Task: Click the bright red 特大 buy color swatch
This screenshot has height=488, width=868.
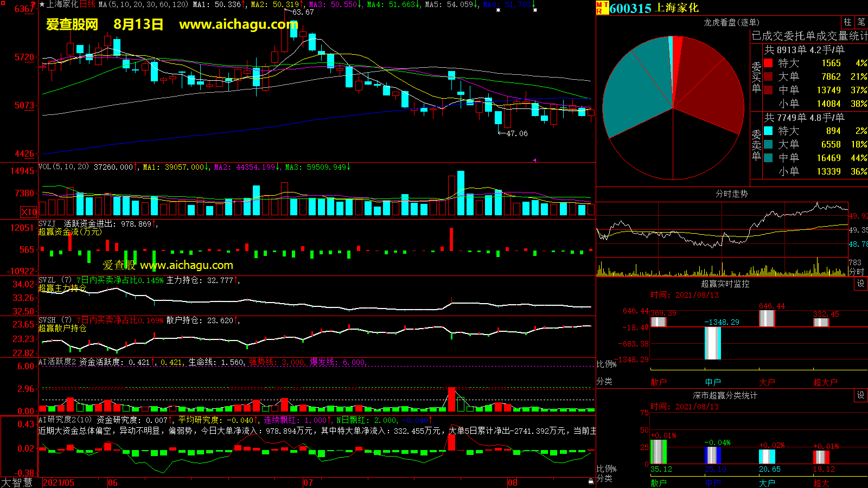Action: click(768, 63)
